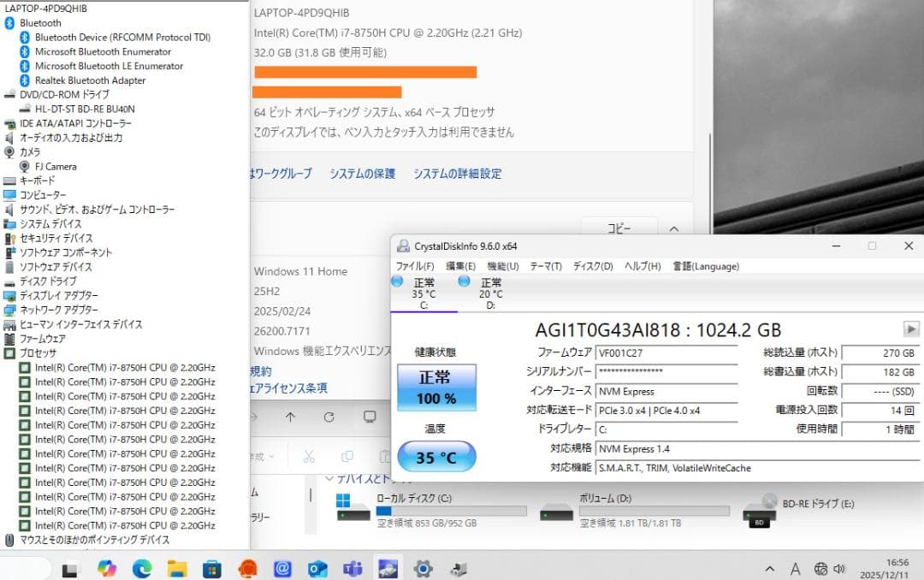Launch Microsoft Edge from the taskbar

pos(142,567)
